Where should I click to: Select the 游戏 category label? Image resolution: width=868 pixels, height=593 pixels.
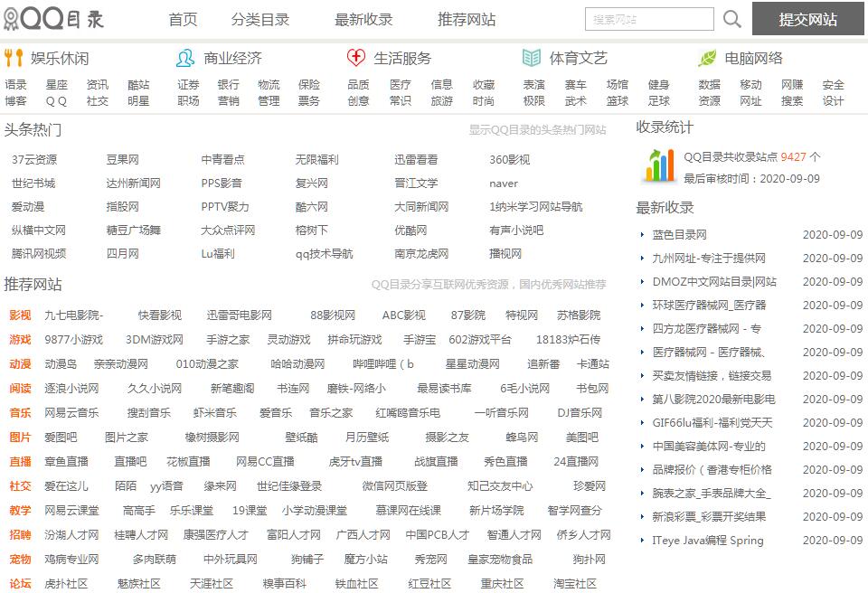tap(20, 340)
